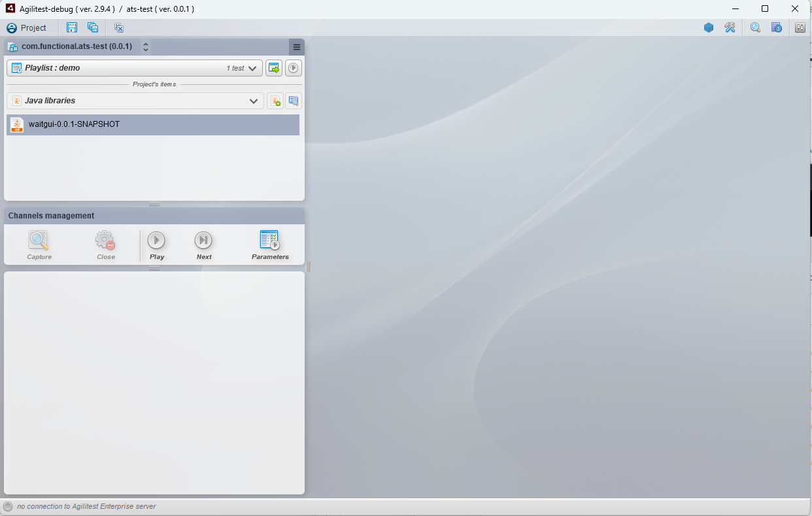
Task: Click the browse folder icon beside Java libraries
Action: [294, 101]
